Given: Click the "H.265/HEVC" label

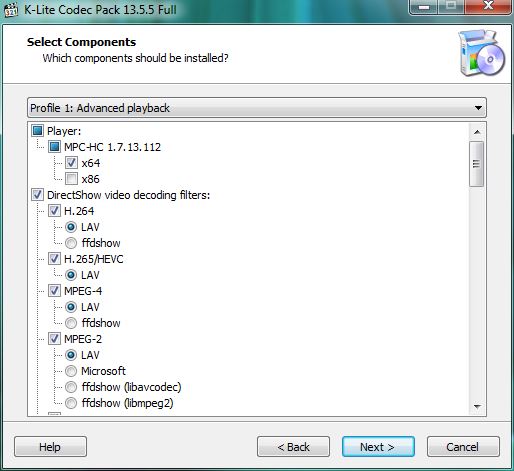Looking at the screenshot, I should (x=94, y=259).
